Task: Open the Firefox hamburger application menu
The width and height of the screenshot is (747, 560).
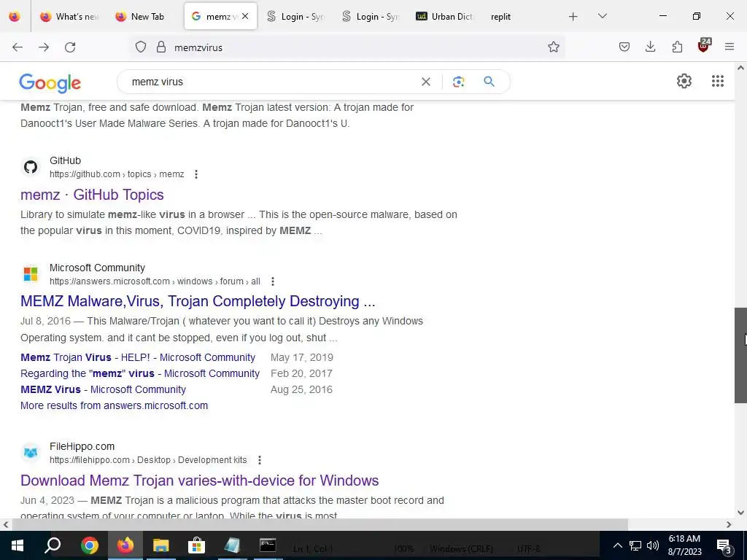Action: (729, 47)
